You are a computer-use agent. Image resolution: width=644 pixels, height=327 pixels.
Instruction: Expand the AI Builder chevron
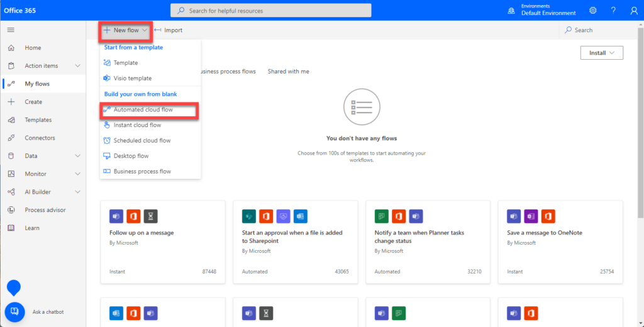click(77, 192)
